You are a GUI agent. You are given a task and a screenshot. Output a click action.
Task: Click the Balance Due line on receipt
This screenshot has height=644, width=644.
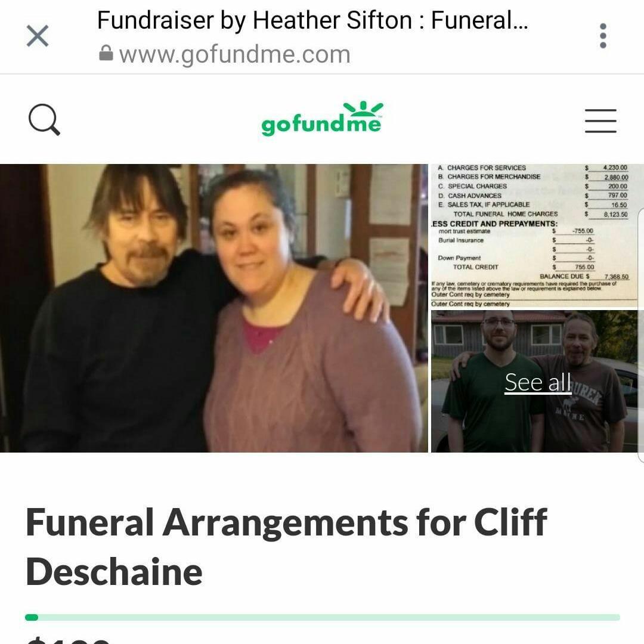coord(584,277)
